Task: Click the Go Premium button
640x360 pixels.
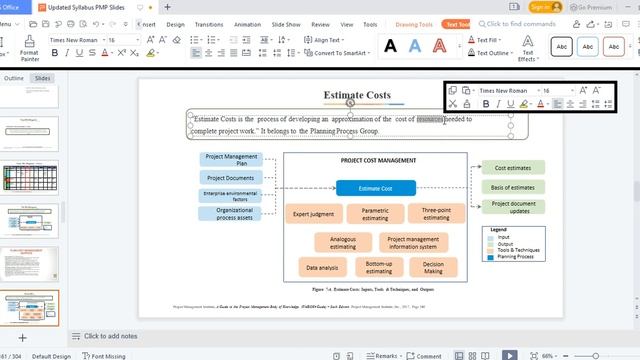Action: [x=591, y=7]
